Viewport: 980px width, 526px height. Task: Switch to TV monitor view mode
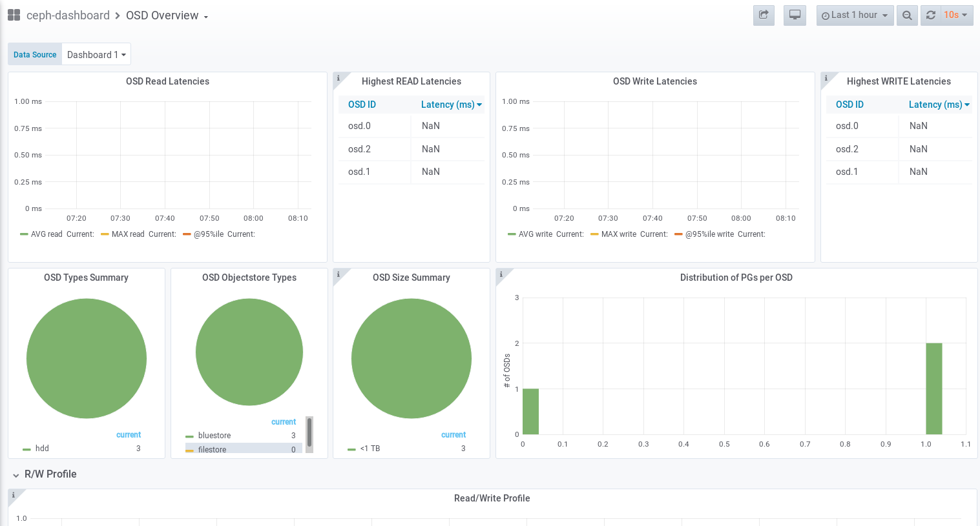[795, 15]
